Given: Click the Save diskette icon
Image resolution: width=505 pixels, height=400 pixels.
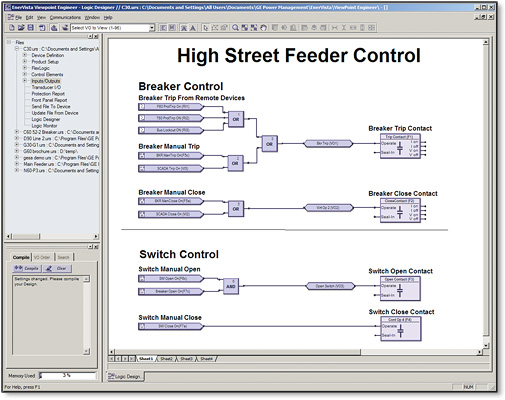Looking at the screenshot, I should [30, 28].
